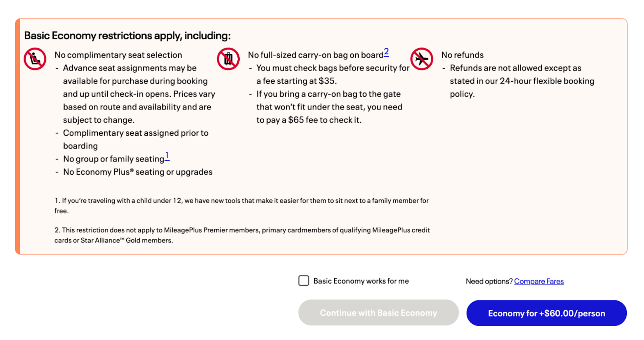Click the Basic Economy restrictions heading
The image size is (644, 340).
click(127, 35)
